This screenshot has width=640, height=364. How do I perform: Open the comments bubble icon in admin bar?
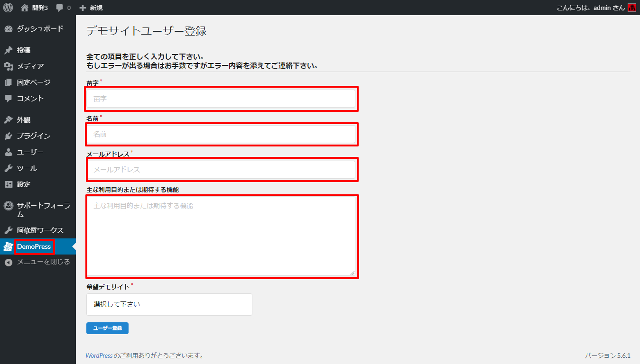coord(59,8)
